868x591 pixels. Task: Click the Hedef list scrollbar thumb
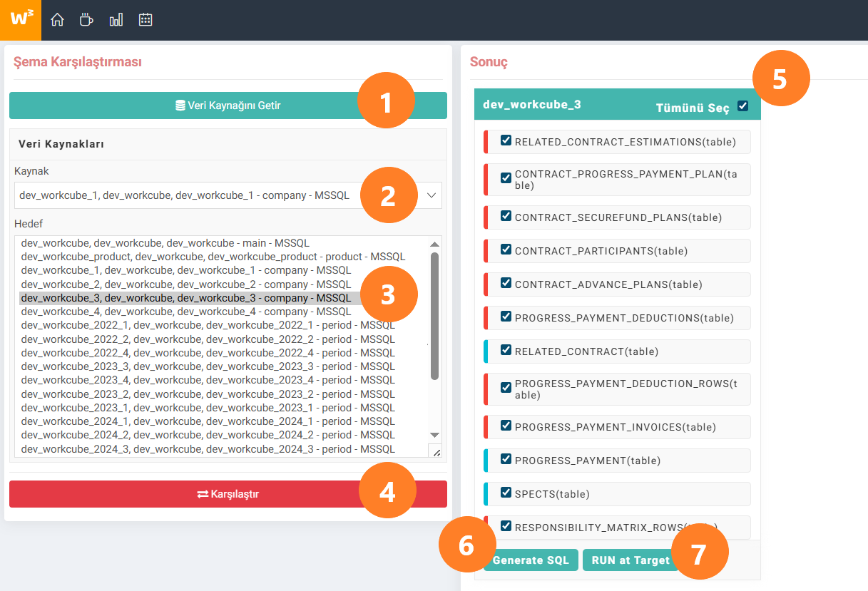(435, 316)
